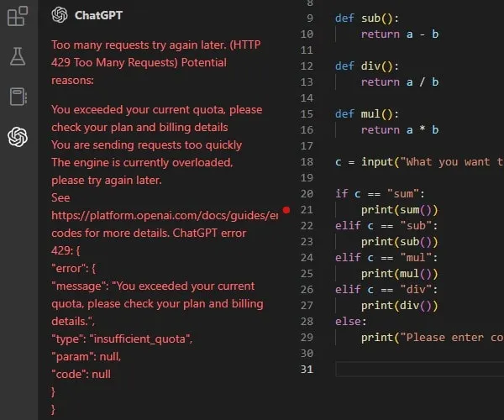Viewport: 504px width, 420px height.
Task: Click 'You are sending requests too quickly' text
Action: [146, 145]
